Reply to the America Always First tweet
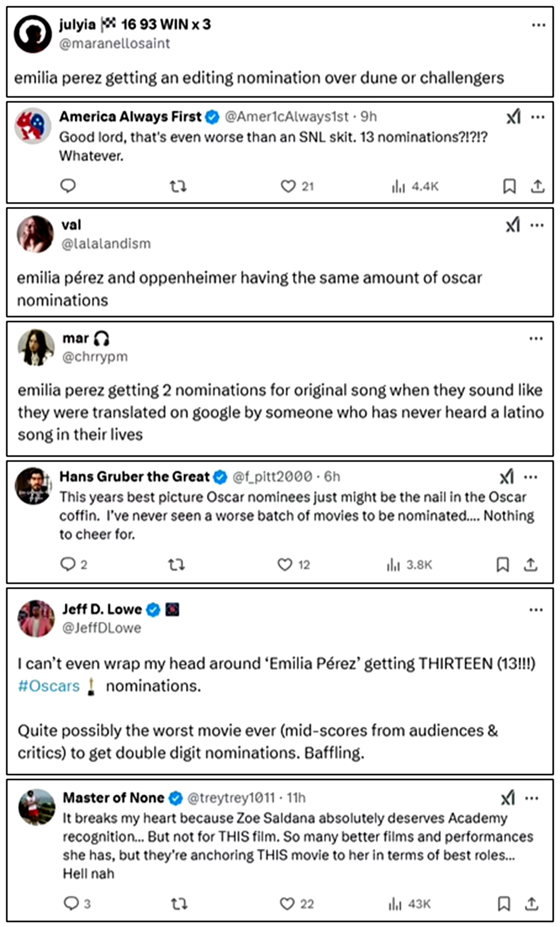The width and height of the screenshot is (560, 927). pos(68,186)
